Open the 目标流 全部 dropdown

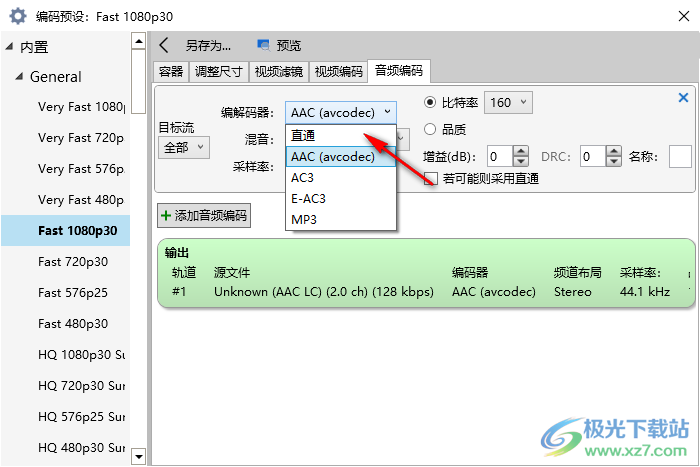click(183, 147)
